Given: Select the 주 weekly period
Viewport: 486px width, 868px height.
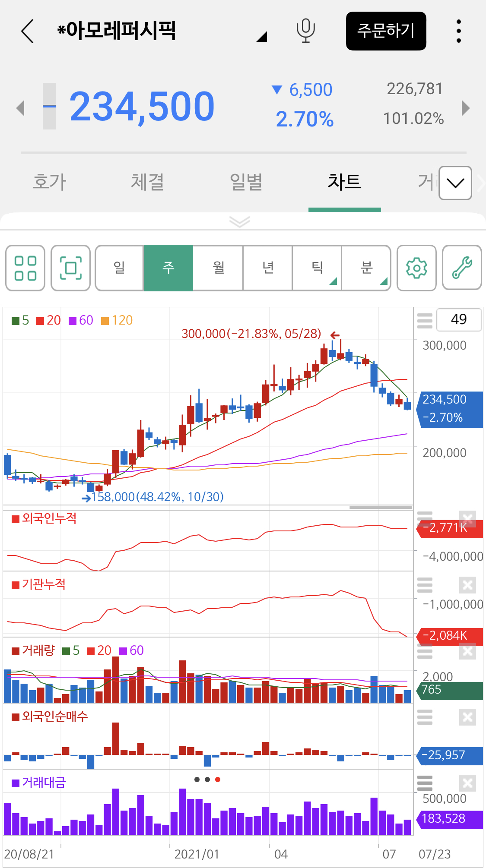Looking at the screenshot, I should (x=168, y=268).
